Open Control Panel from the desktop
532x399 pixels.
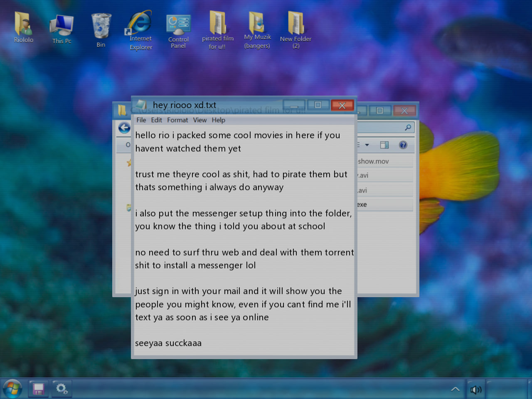coord(178,30)
